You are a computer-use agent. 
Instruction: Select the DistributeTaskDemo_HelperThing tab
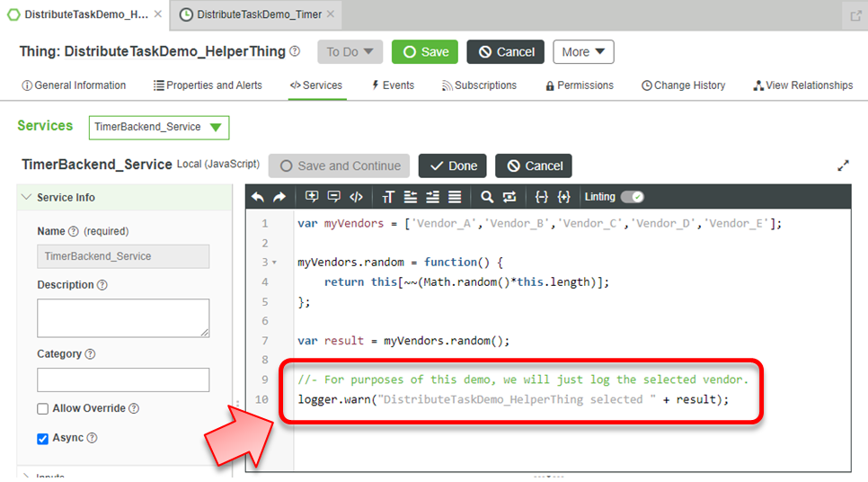click(x=85, y=14)
